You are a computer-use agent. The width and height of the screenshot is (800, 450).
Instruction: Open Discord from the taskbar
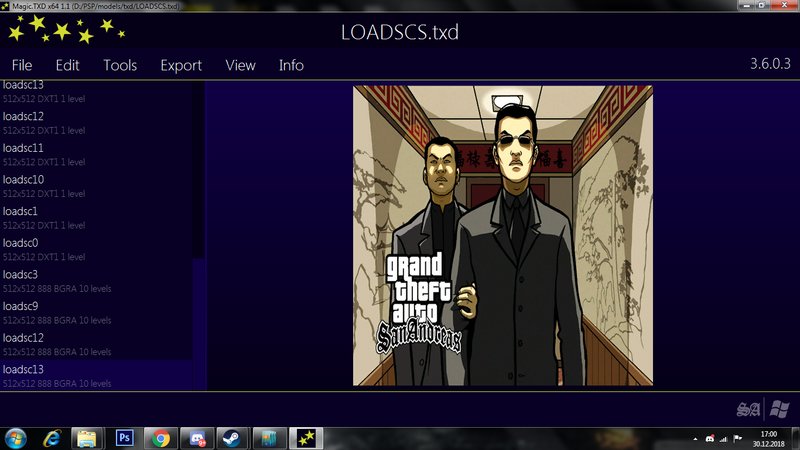[197, 438]
